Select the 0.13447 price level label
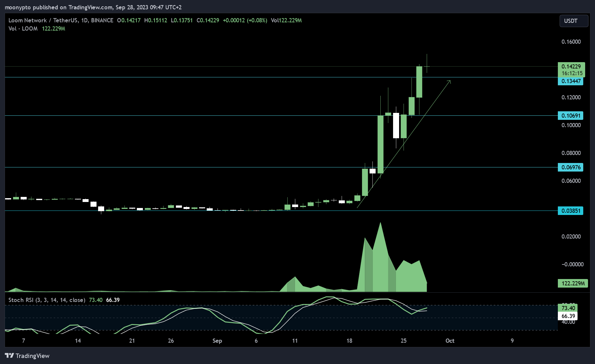Screen dimensions: 595x364 [571, 81]
